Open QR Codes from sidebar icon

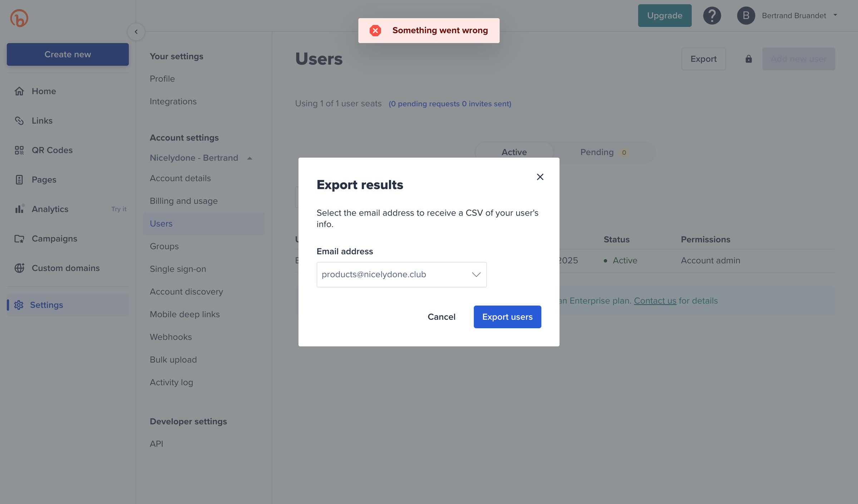pos(19,150)
